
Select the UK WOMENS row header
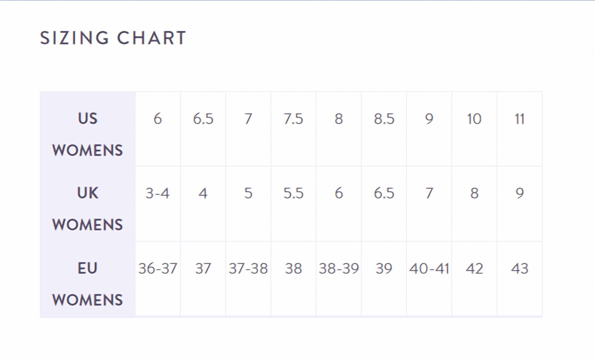[87, 208]
